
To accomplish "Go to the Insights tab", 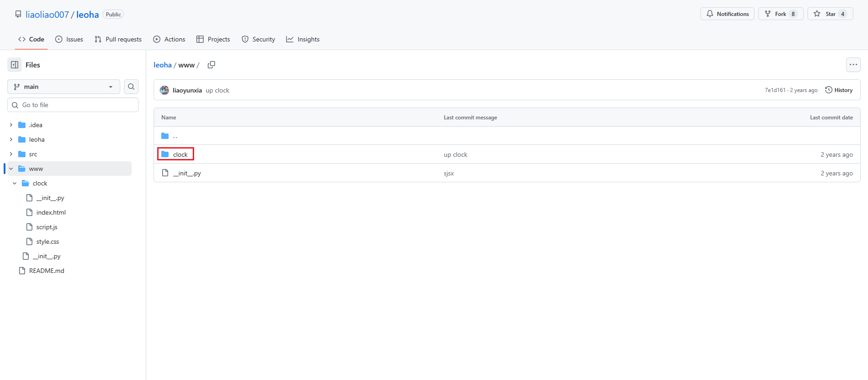I will tap(303, 39).
